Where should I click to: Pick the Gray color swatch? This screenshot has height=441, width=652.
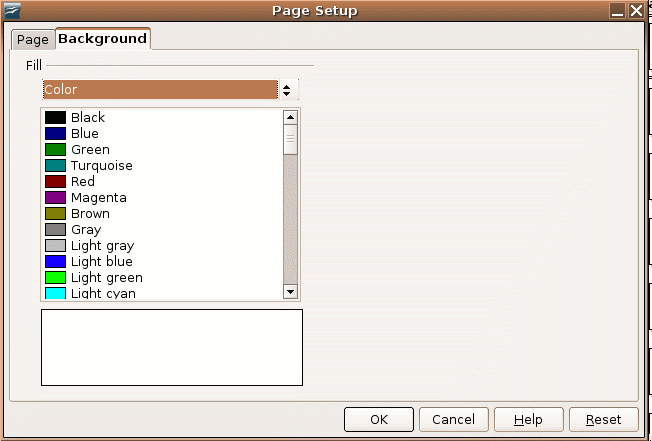55,229
